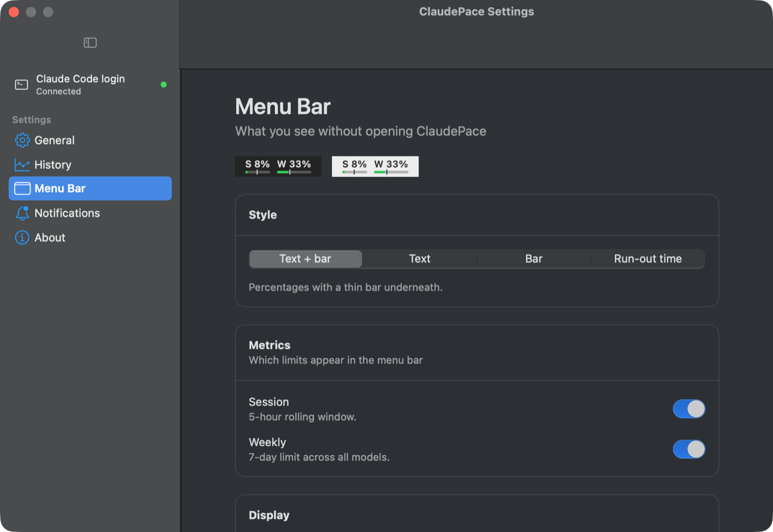Viewport: 773px width, 532px height.
Task: Click the "Menu Bar" page heading
Action: (283, 107)
